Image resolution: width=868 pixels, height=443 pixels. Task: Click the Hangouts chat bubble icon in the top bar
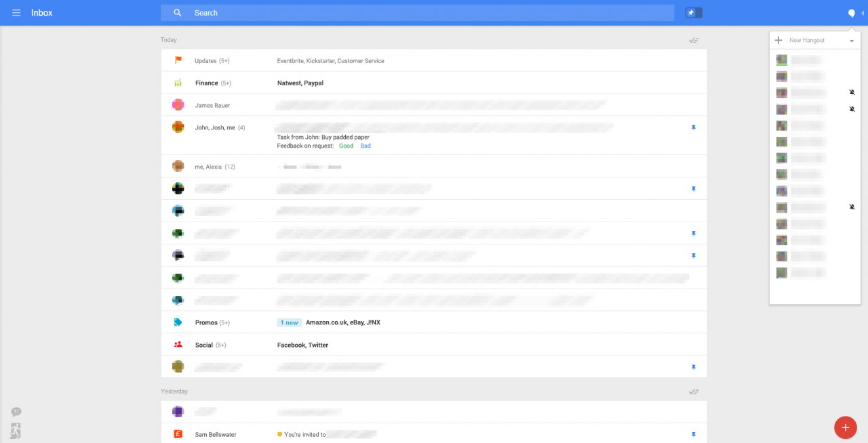click(852, 13)
